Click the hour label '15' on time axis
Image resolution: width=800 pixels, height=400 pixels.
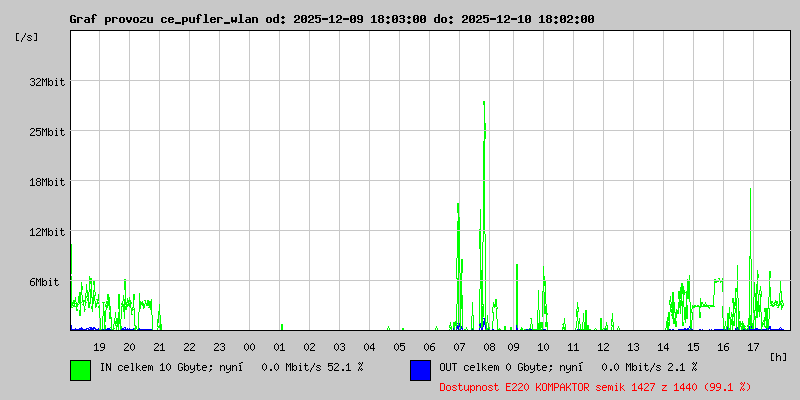[x=693, y=347]
